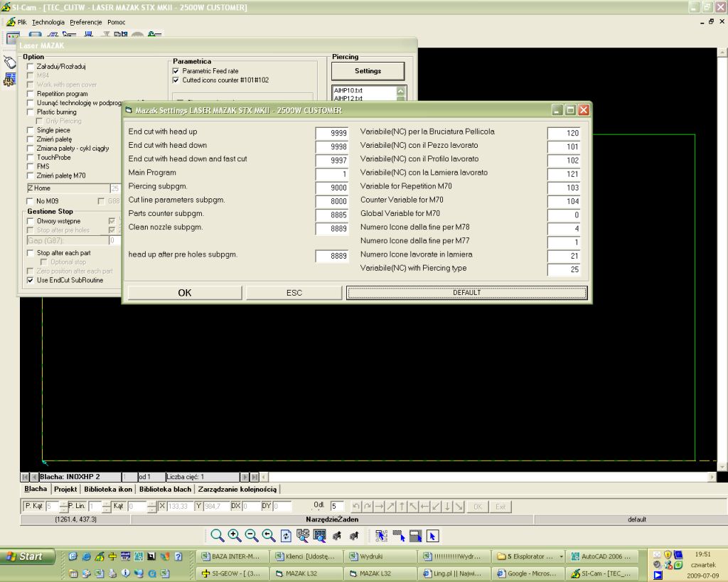Click the Main Program value field
728x582 pixels.
[331, 174]
